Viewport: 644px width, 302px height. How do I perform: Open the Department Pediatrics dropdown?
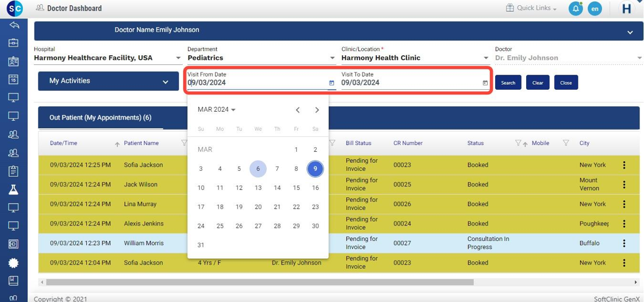[x=262, y=58]
